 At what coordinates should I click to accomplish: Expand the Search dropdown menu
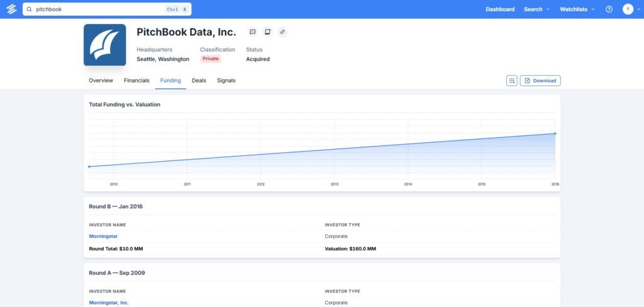point(536,9)
